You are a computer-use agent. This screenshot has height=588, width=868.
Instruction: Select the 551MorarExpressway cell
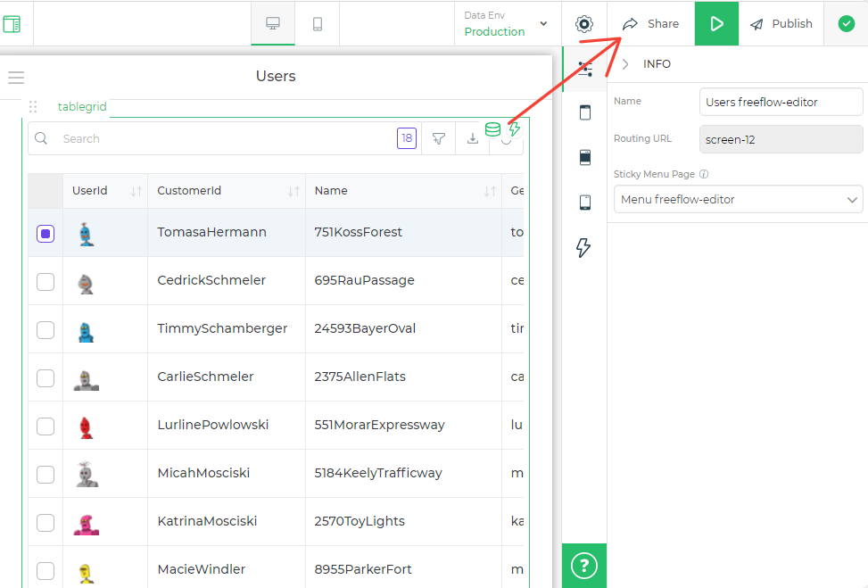coord(403,426)
